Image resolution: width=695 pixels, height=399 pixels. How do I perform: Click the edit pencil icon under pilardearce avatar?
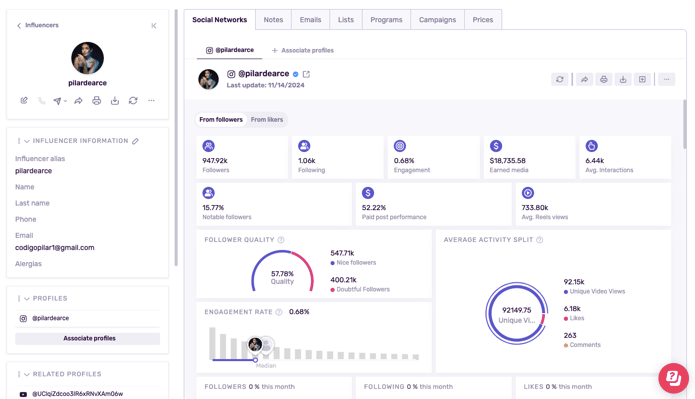point(24,101)
